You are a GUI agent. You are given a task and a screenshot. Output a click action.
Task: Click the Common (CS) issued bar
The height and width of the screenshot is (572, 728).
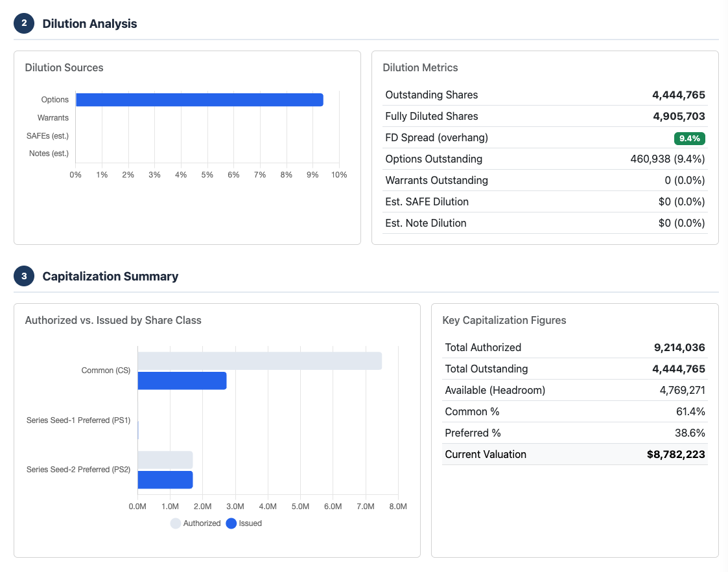coord(180,380)
